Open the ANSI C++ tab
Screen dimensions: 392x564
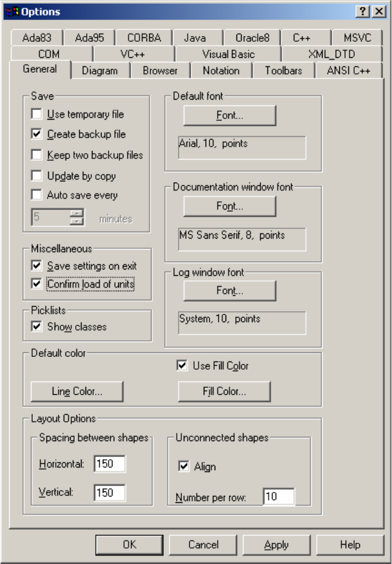(x=348, y=71)
